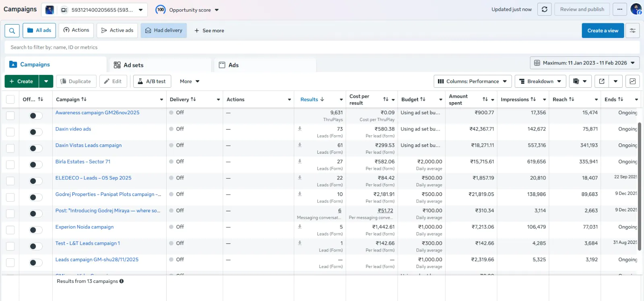
Task: Select the Birla Estates - Sector 71 checkbox
Action: click(x=10, y=165)
